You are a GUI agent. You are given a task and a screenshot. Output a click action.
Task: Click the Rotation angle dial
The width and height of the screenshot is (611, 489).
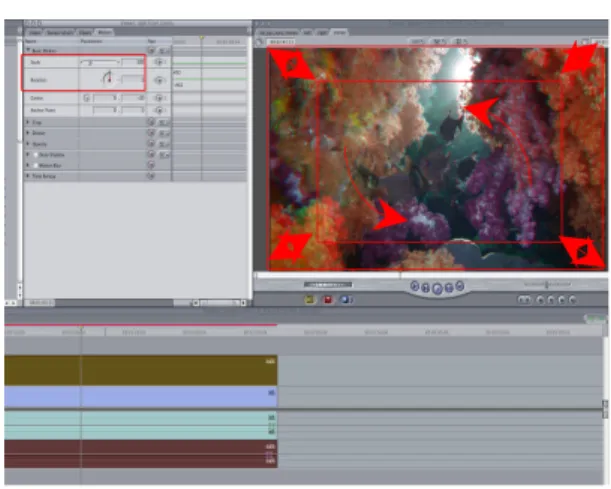pyautogui.click(x=109, y=78)
